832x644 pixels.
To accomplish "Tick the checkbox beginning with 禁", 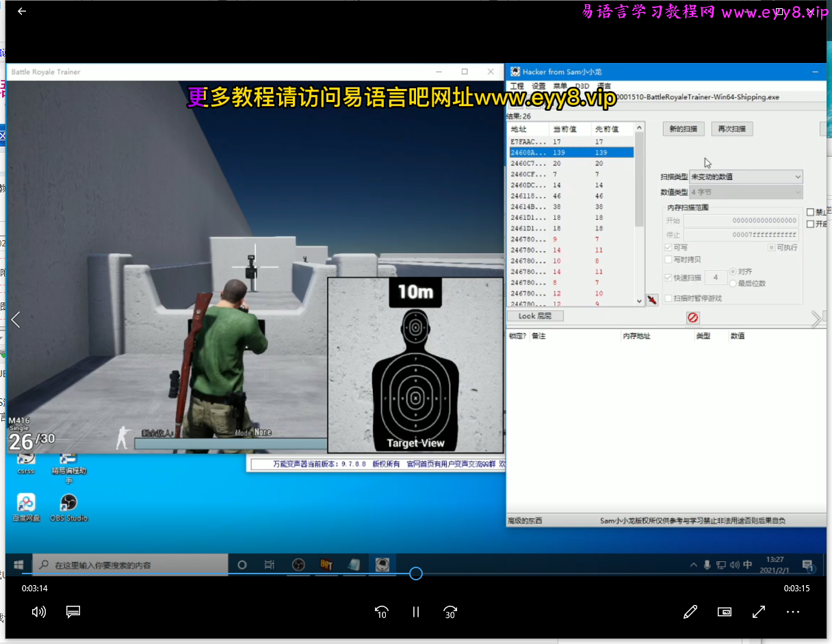I will tap(810, 212).
